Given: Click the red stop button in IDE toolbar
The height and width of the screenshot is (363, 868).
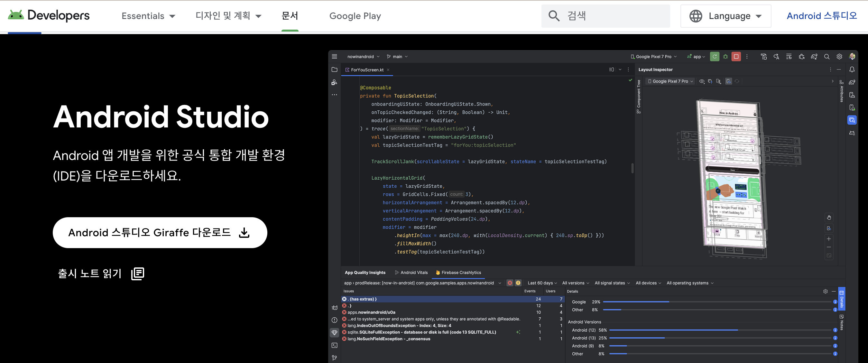Looking at the screenshot, I should 736,57.
